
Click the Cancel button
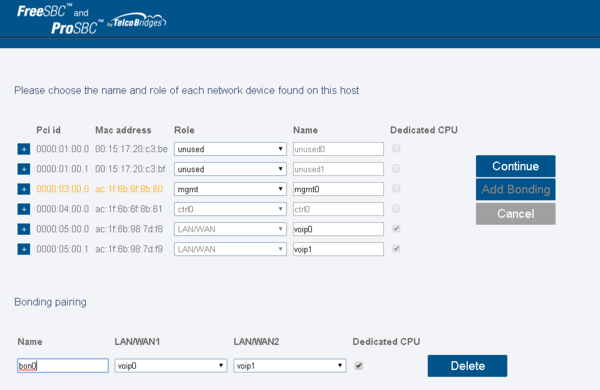515,214
